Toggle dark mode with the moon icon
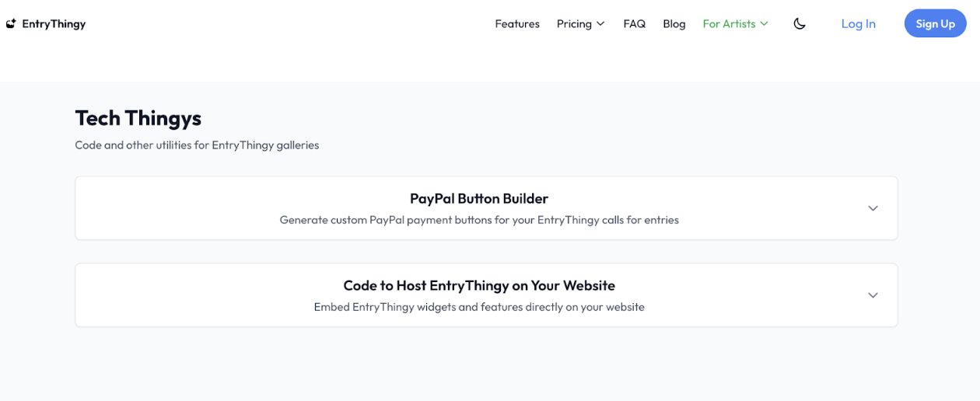This screenshot has width=980, height=401. pyautogui.click(x=800, y=24)
